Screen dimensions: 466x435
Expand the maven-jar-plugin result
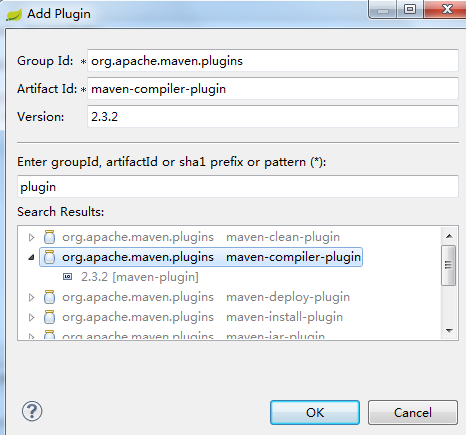point(31,336)
